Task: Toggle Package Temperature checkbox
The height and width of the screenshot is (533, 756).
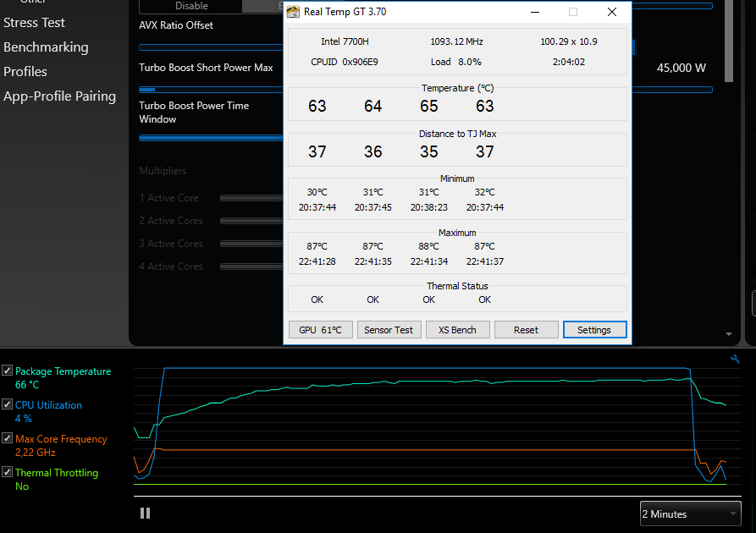Action: [x=8, y=370]
